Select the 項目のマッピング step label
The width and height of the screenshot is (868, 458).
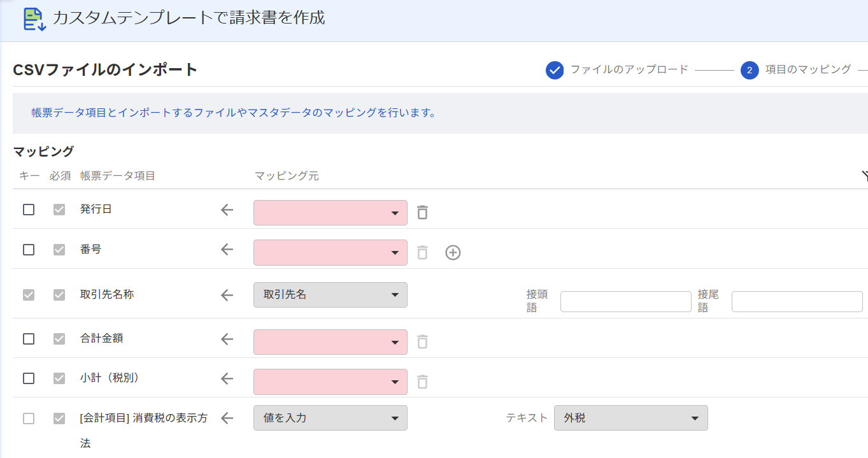click(x=808, y=69)
